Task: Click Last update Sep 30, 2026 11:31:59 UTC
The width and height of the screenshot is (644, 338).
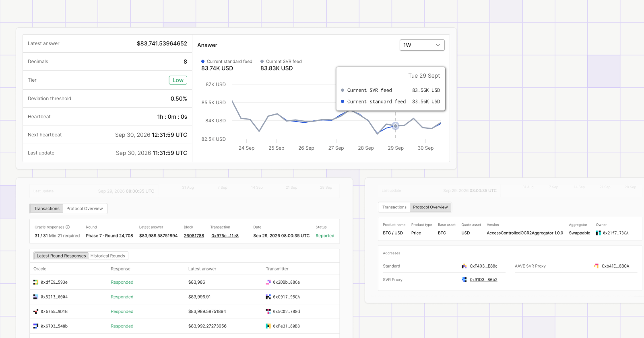Action: [151, 153]
